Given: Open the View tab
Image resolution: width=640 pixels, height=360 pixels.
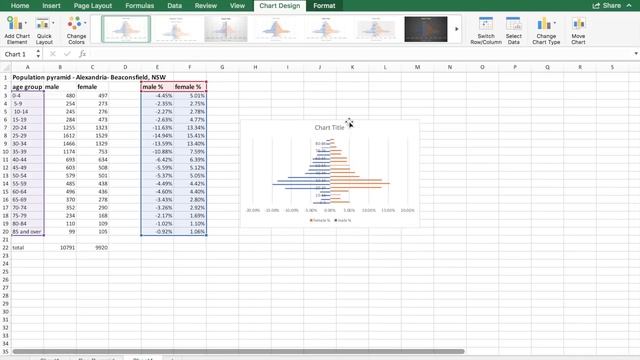Looking at the screenshot, I should pos(237,6).
